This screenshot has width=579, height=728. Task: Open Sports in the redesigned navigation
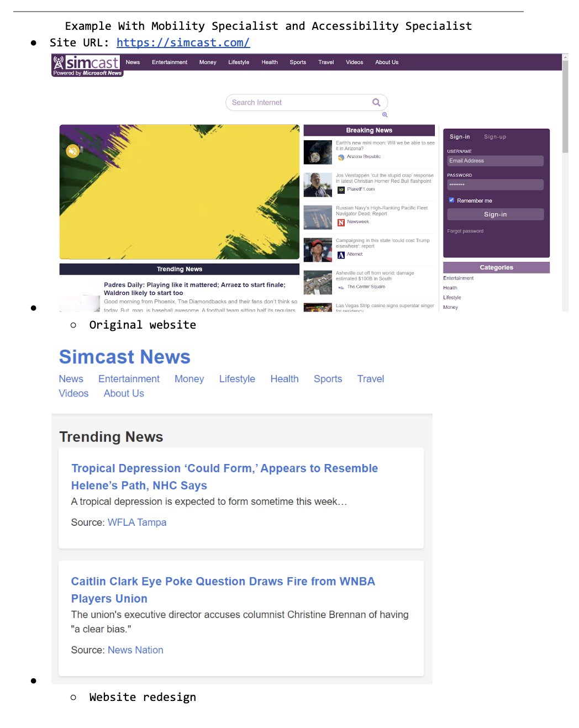tap(328, 379)
